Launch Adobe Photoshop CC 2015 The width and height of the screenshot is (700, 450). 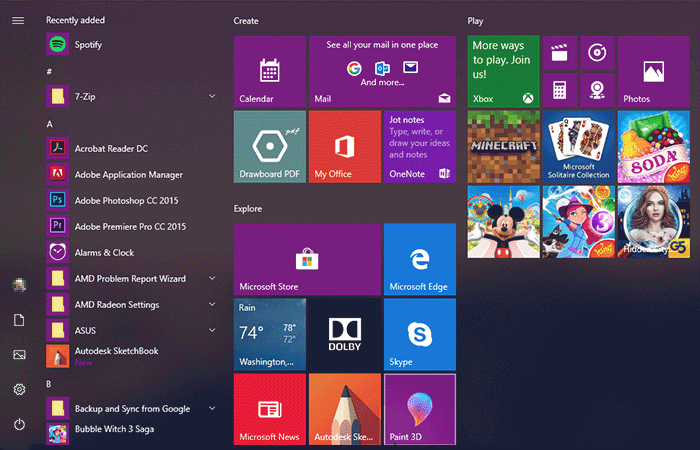click(x=132, y=200)
